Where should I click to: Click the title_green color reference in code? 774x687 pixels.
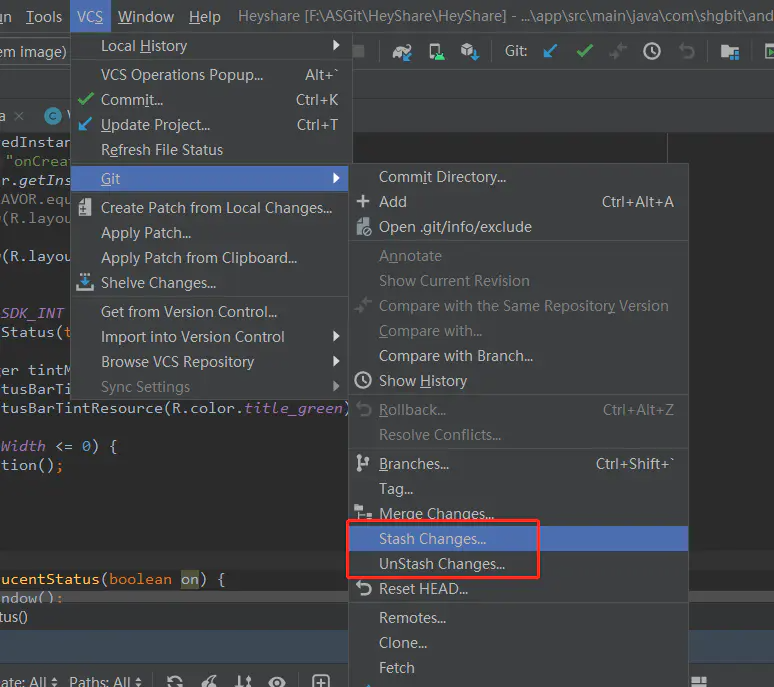(293, 408)
